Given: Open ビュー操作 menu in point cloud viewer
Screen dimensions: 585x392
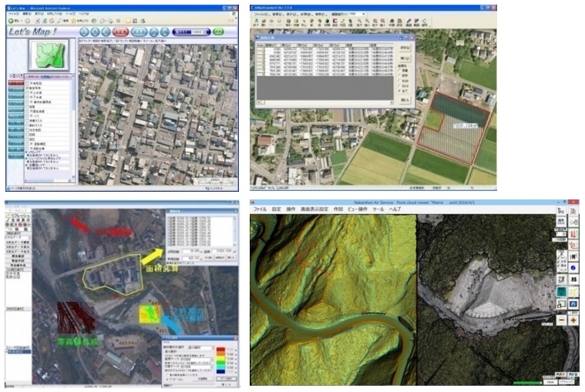Looking at the screenshot, I should 358,209.
